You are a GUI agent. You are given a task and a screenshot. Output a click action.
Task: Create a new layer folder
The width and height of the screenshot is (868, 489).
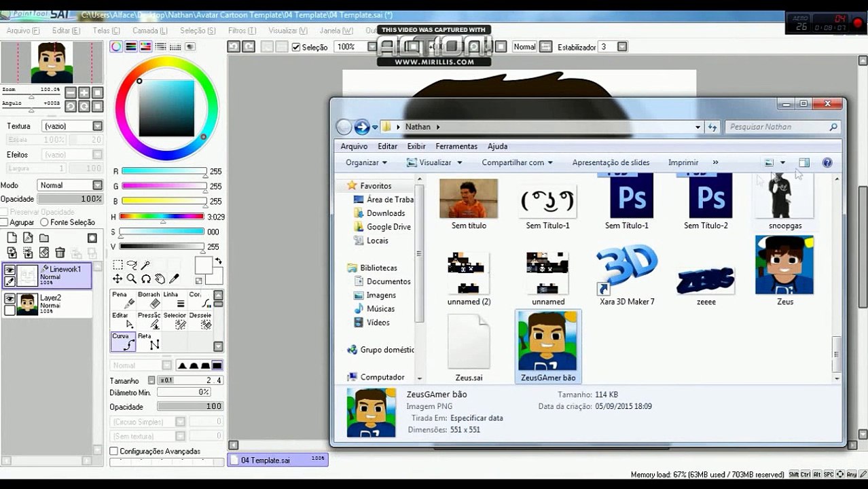pos(43,238)
